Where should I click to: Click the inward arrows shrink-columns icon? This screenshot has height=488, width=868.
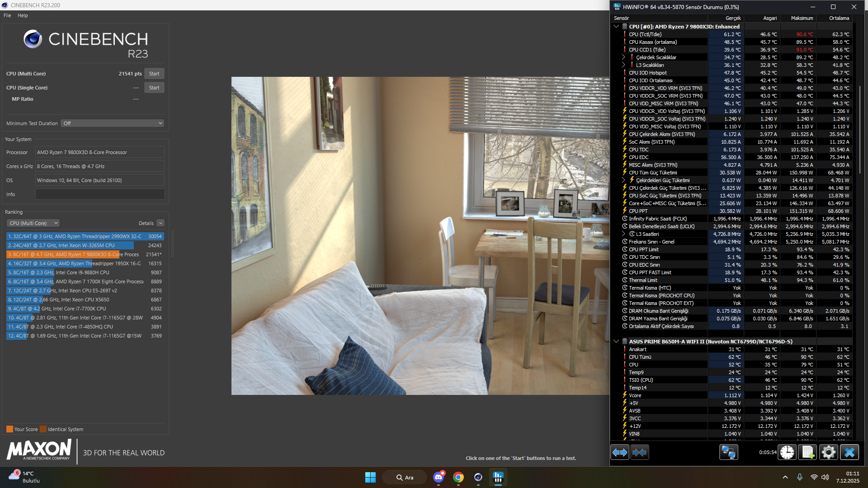[x=640, y=452]
